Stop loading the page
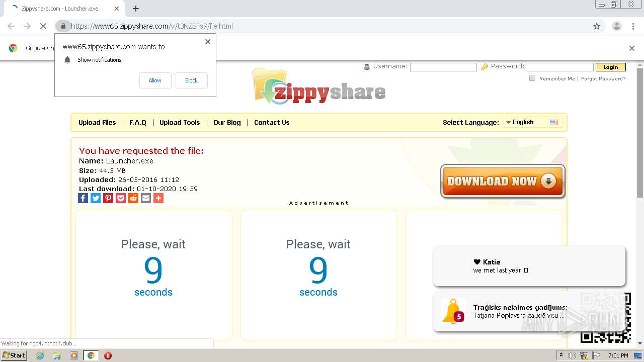This screenshot has width=644, height=362. [43, 26]
